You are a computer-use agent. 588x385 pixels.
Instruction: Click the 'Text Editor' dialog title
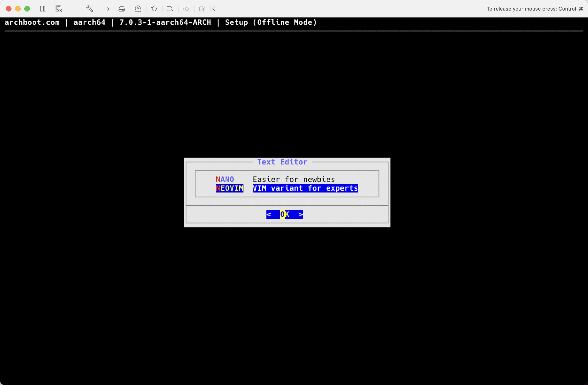pos(282,162)
